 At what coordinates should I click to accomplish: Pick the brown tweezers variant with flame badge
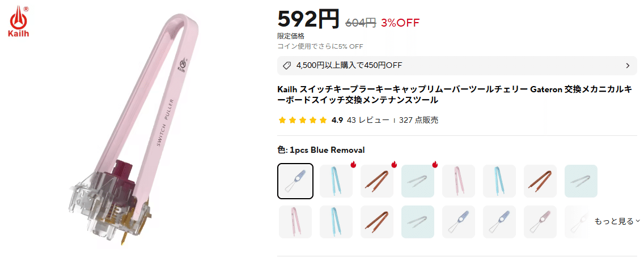point(377,181)
